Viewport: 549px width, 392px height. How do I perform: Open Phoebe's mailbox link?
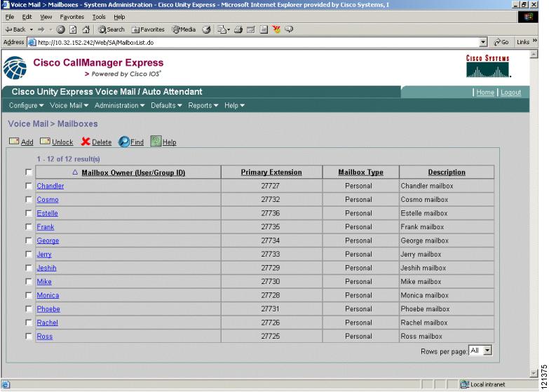tap(48, 309)
